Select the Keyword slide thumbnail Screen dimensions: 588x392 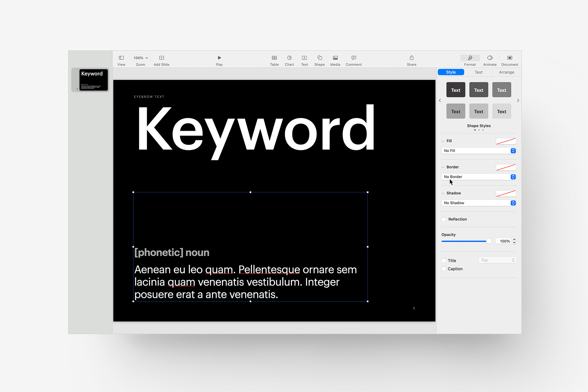[x=93, y=80]
